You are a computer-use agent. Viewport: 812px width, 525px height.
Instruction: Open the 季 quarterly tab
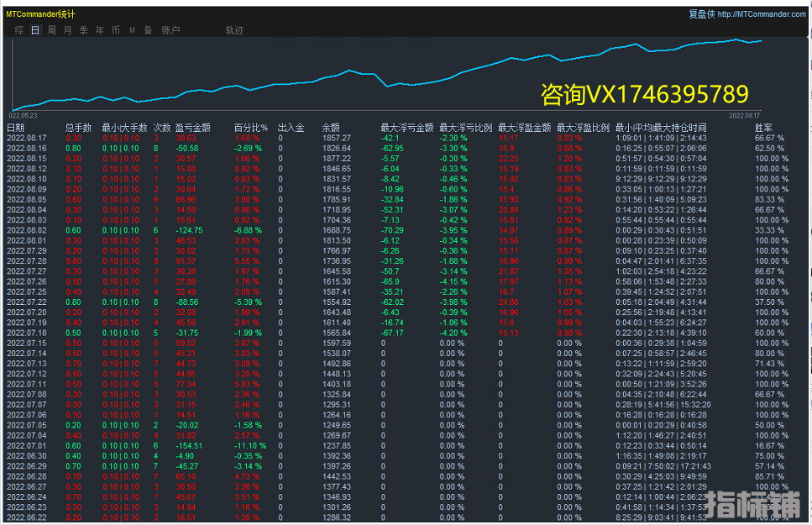tap(83, 30)
